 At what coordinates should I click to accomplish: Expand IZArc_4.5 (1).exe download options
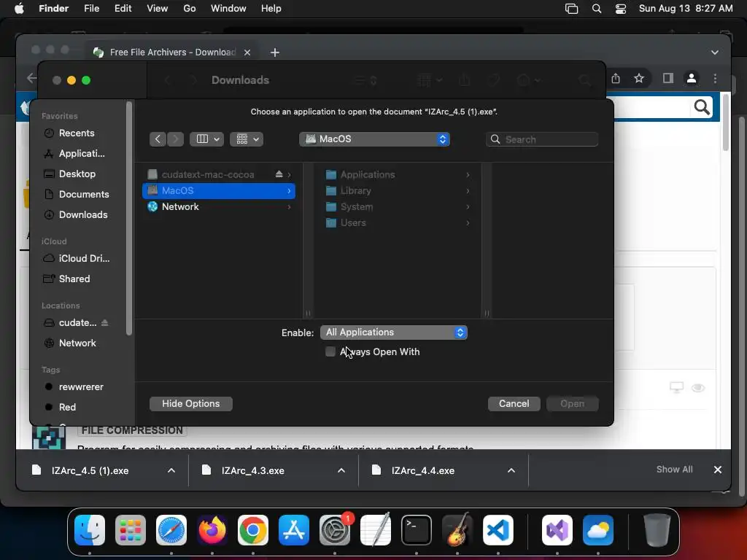click(171, 470)
